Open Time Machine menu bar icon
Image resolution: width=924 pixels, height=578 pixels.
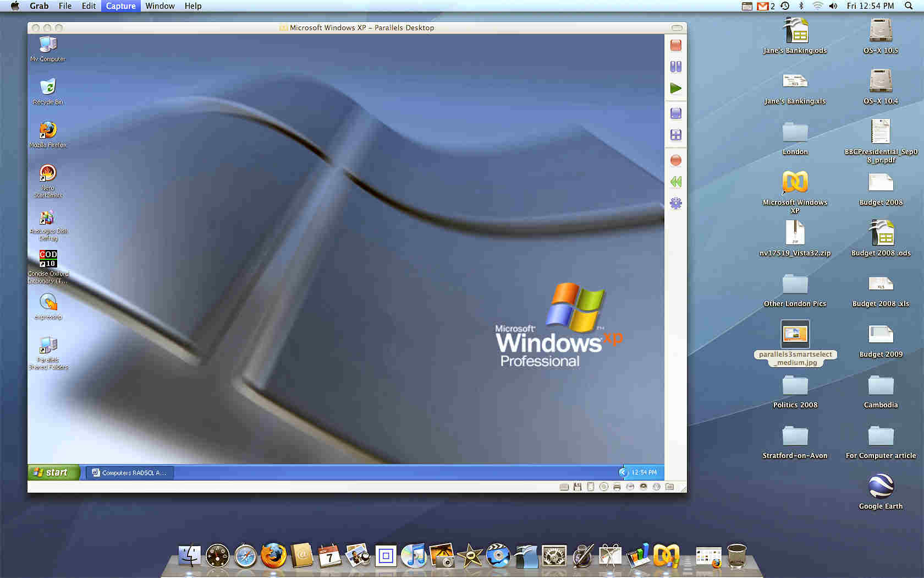pyautogui.click(x=785, y=6)
